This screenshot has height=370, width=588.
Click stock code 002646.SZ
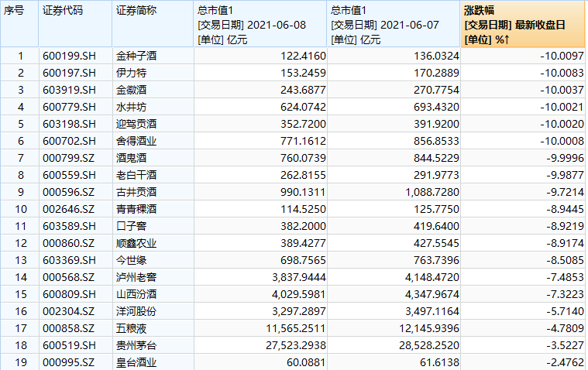point(69,209)
